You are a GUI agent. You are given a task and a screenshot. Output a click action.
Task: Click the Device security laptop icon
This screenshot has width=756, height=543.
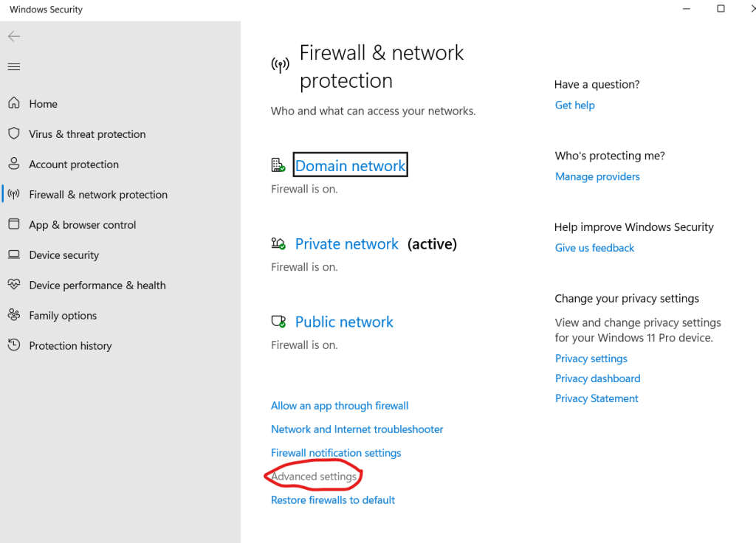pos(13,255)
